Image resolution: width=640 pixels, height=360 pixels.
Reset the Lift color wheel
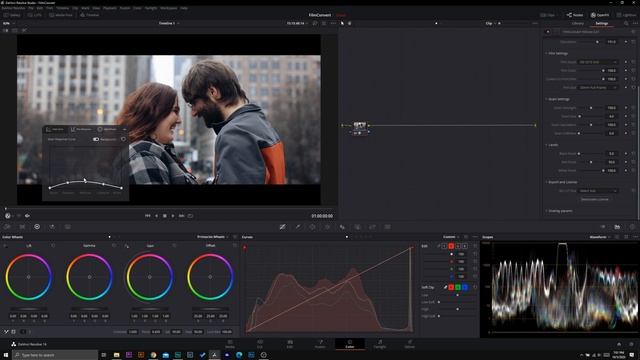click(53, 246)
